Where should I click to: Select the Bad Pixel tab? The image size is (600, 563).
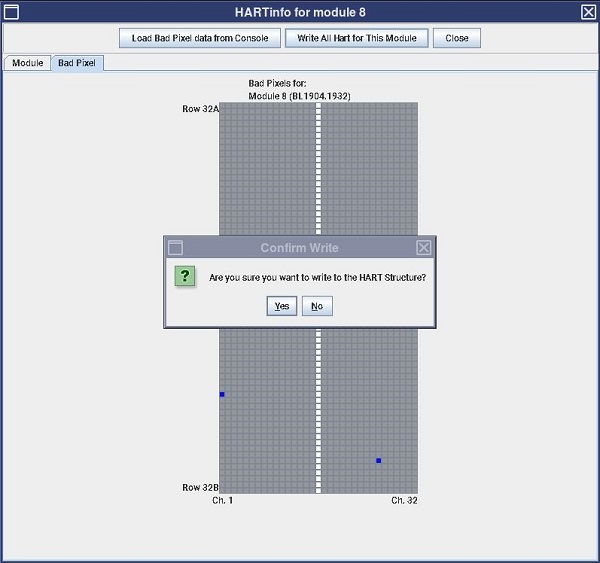click(78, 63)
